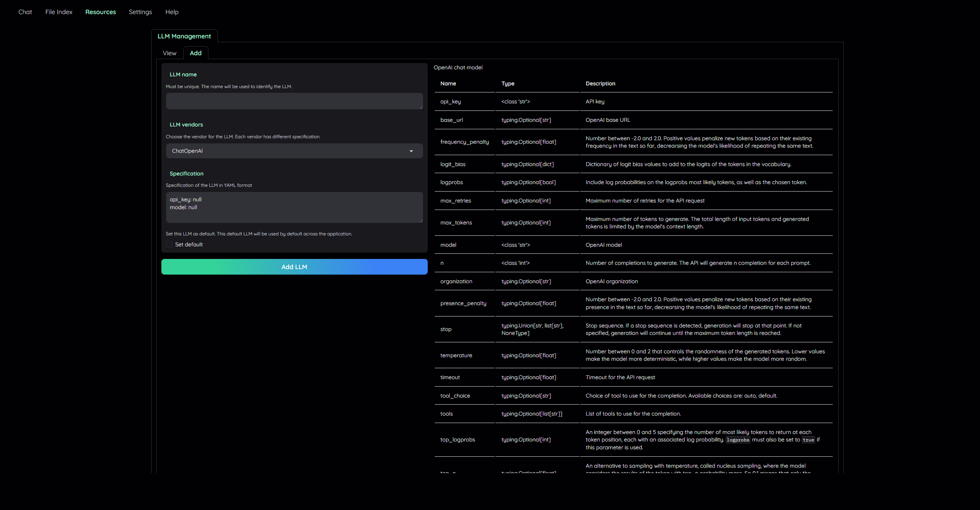Click the Specification YAML text area
Screen dimensions: 980x510
pos(294,207)
